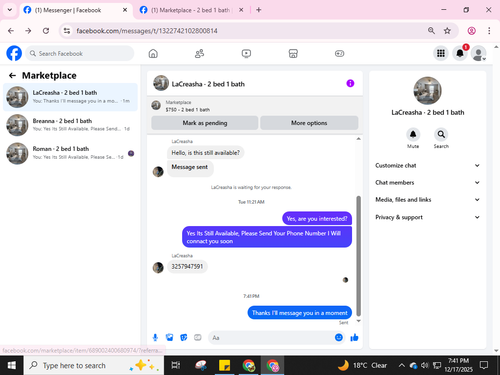Search in conversation via magnifier icon
Screen dimensions: 500x375
[441, 134]
